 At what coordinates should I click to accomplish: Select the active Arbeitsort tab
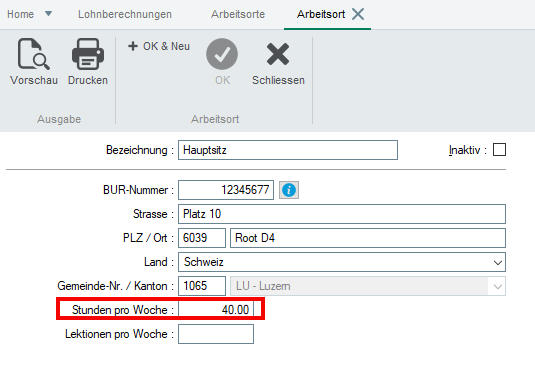321,14
